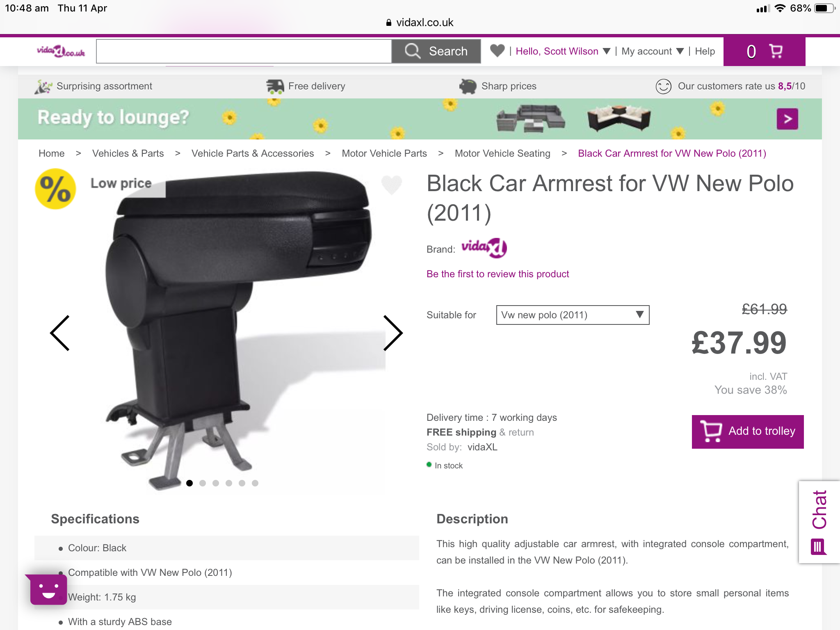The height and width of the screenshot is (630, 840).
Task: Click the wishlist heart in header
Action: tap(497, 51)
